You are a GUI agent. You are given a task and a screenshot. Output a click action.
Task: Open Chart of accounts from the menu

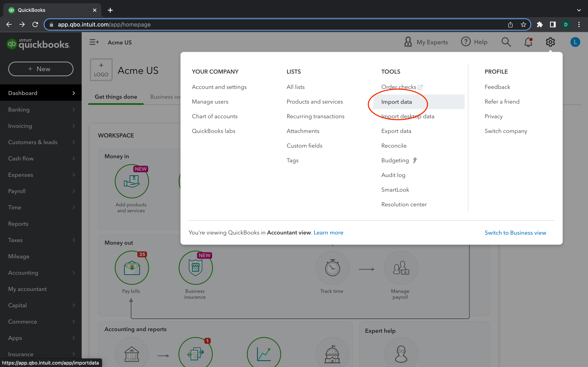click(x=215, y=116)
